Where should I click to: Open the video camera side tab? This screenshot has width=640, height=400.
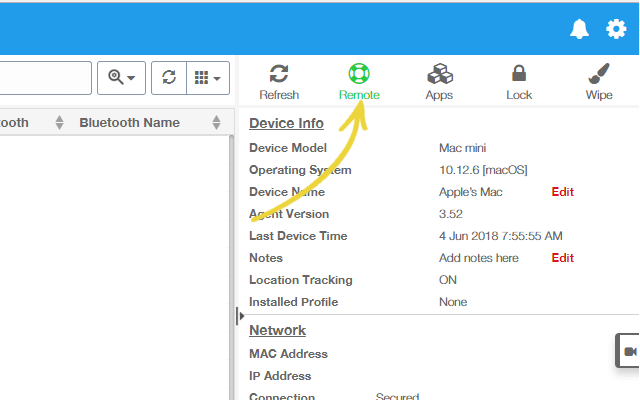(629, 351)
